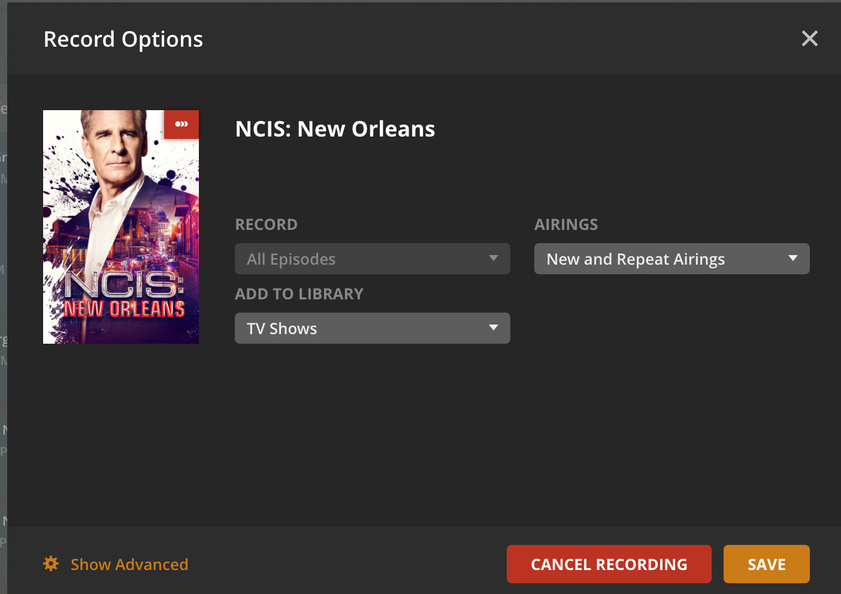Click the AIRINGS field label
This screenshot has height=594, width=841.
coord(566,225)
